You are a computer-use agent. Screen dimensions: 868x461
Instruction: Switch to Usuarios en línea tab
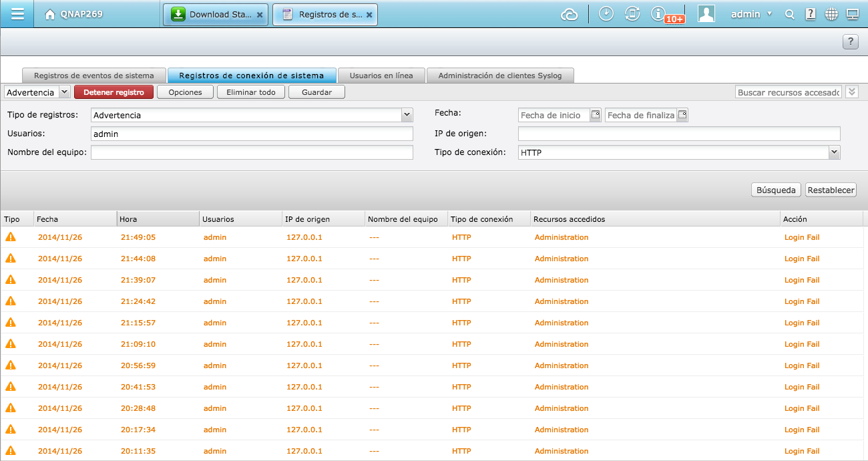tap(381, 75)
